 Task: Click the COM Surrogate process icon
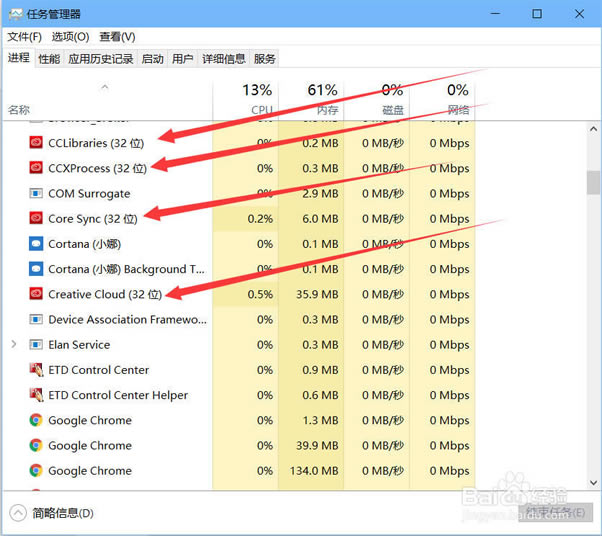36,193
